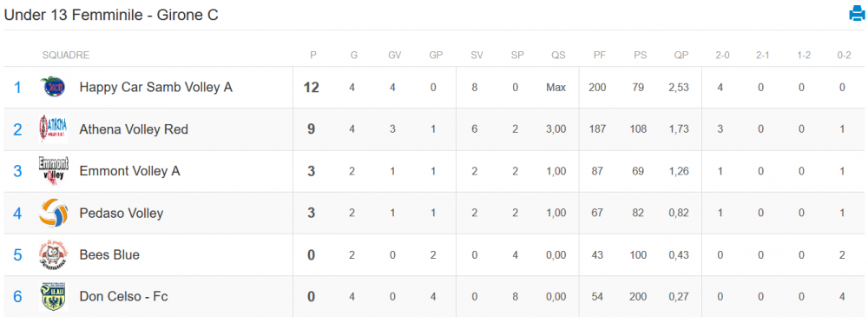The height and width of the screenshot is (323, 868).
Task: Open the Pedaso Volley team link
Action: (122, 214)
